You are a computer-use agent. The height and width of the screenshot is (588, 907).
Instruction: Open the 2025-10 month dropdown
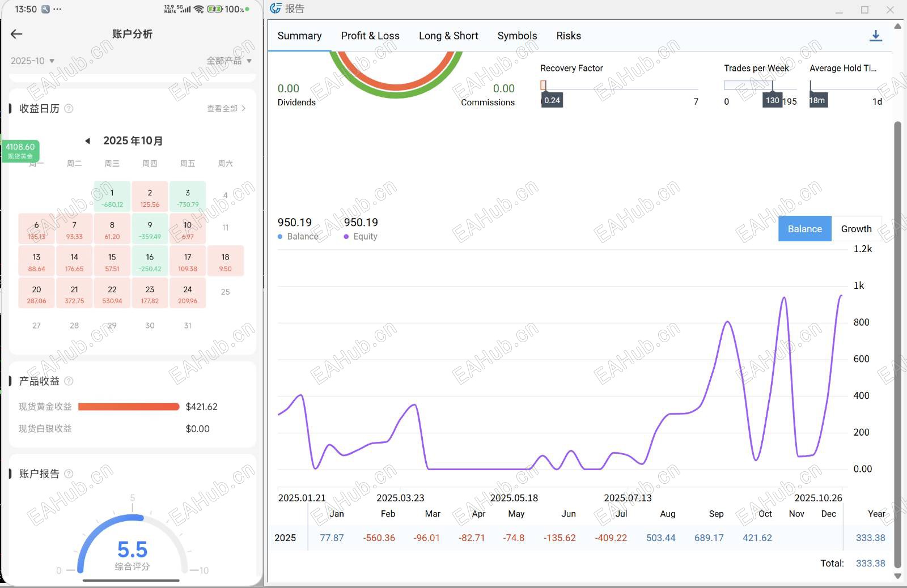[32, 61]
